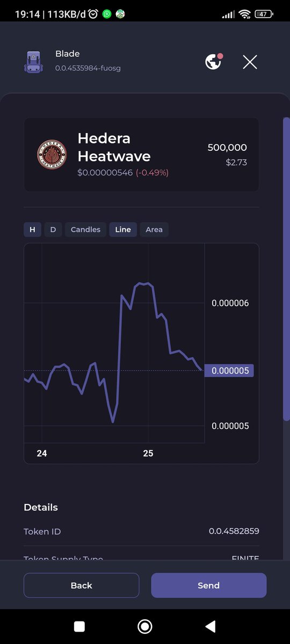Close the token details panel with X
290x644 pixels.
pos(250,62)
